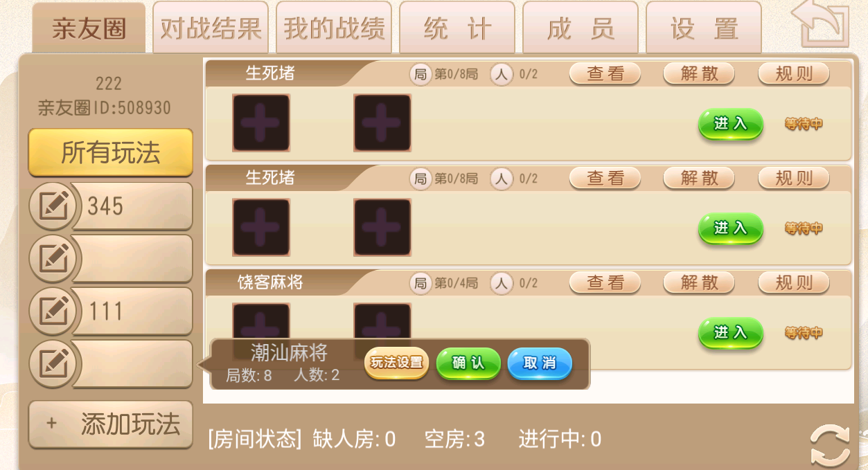Switch to the 对战结果 tab
Image resolution: width=868 pixels, height=470 pixels.
[x=211, y=28]
